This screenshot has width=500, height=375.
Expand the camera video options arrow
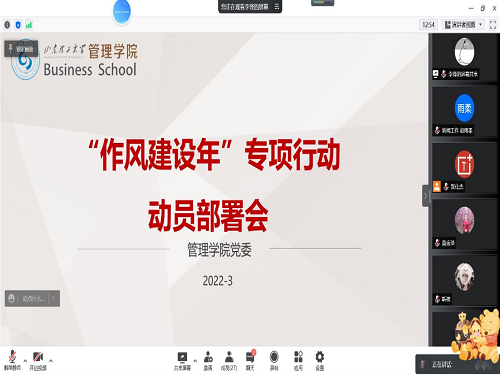(x=51, y=361)
